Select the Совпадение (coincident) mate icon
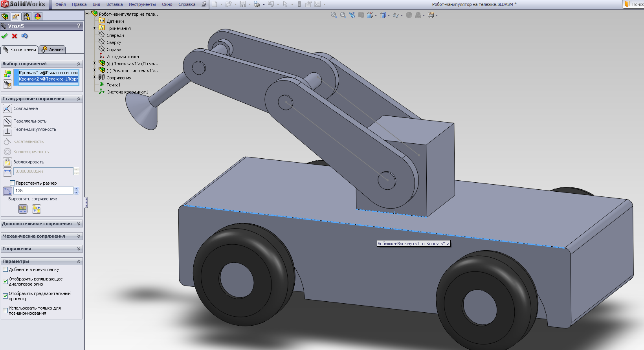The height and width of the screenshot is (350, 644). click(7, 108)
